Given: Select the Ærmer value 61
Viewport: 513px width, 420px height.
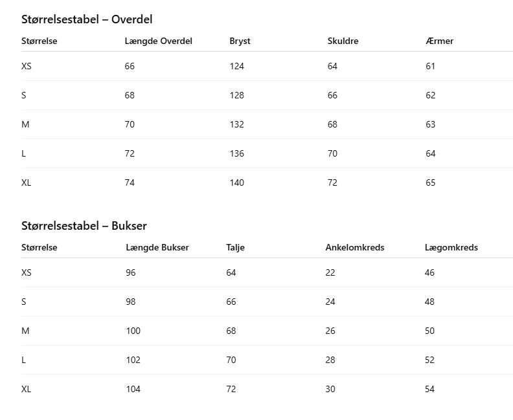Looking at the screenshot, I should coord(431,67).
